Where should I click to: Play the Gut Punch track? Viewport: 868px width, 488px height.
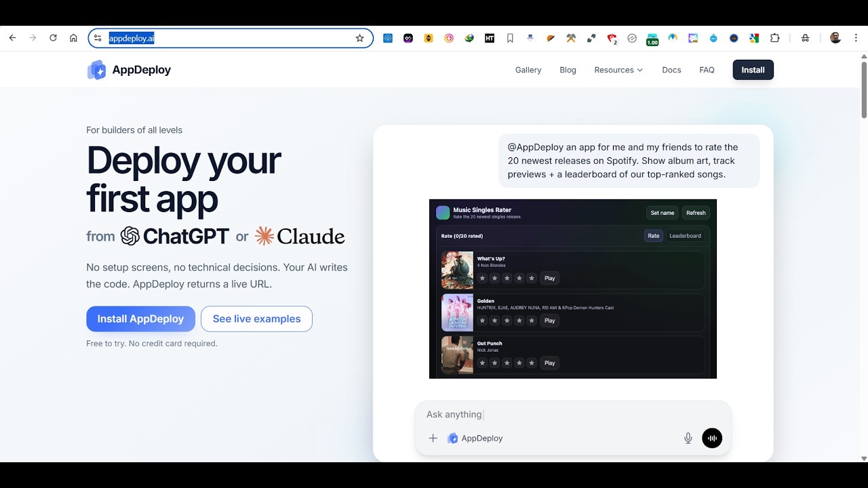(x=550, y=363)
